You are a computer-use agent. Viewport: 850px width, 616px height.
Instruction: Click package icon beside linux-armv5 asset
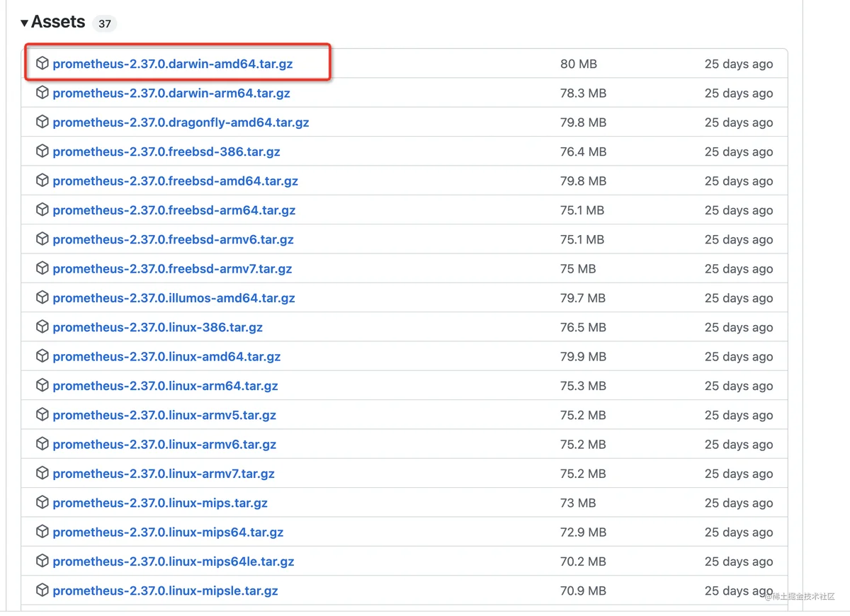[x=42, y=414]
